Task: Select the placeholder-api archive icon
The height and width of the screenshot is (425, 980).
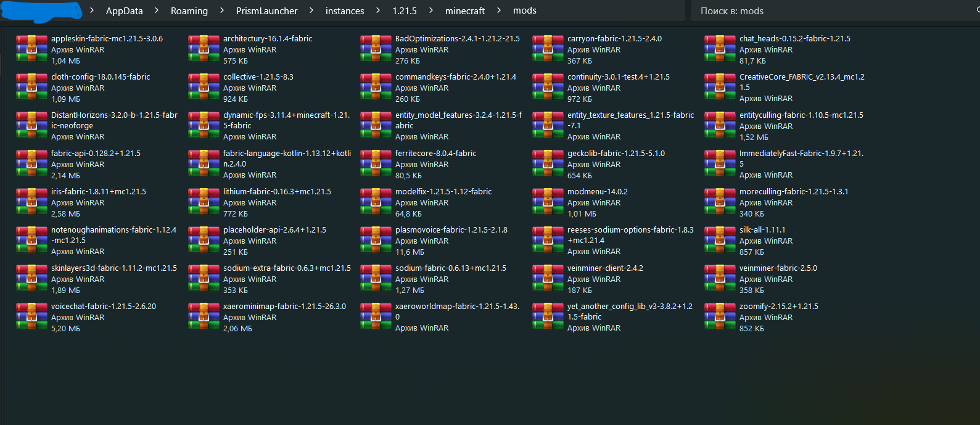Action: click(204, 240)
